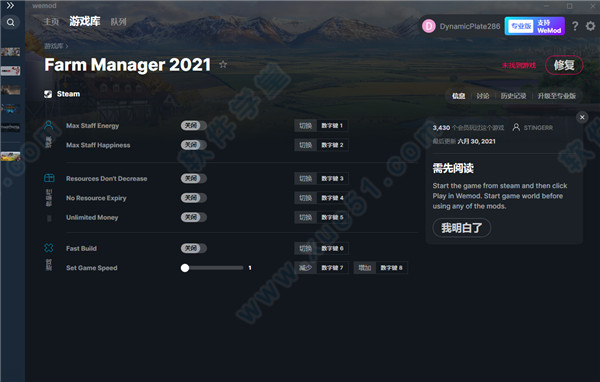The width and height of the screenshot is (600, 382).
Task: Click the inventory chest icon beside Resources Don't Decrease
Action: (x=49, y=178)
